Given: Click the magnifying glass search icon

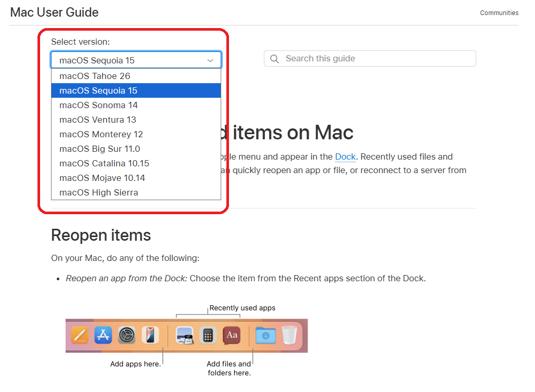Looking at the screenshot, I should 274,59.
